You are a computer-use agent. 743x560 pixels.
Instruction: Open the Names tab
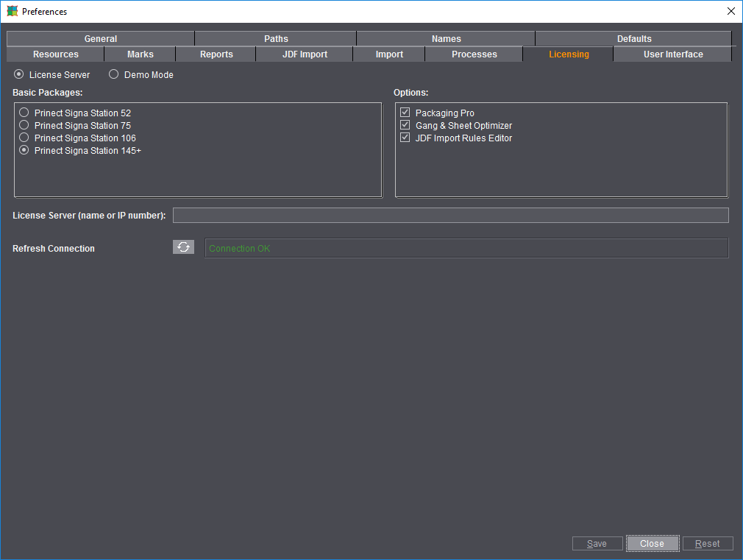[x=446, y=38]
